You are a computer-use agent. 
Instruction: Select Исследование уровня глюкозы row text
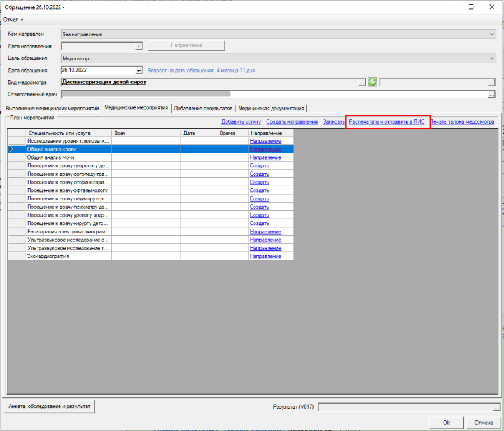pos(68,141)
